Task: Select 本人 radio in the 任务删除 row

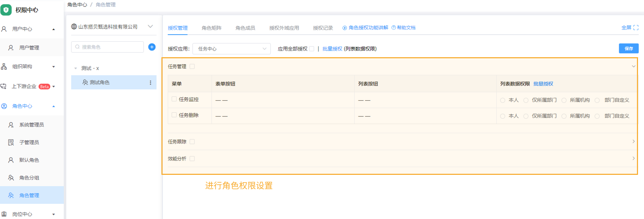Action: tap(503, 116)
